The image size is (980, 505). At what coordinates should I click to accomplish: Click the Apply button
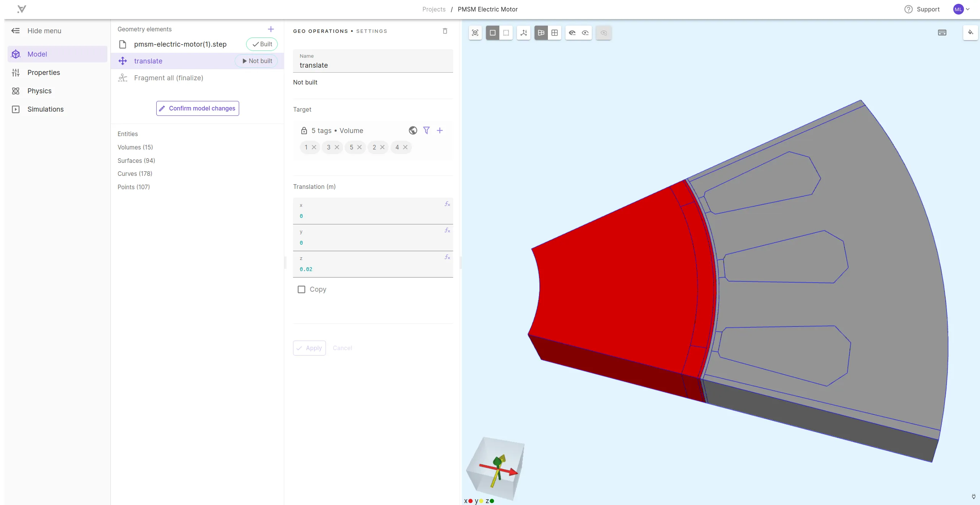pos(309,348)
